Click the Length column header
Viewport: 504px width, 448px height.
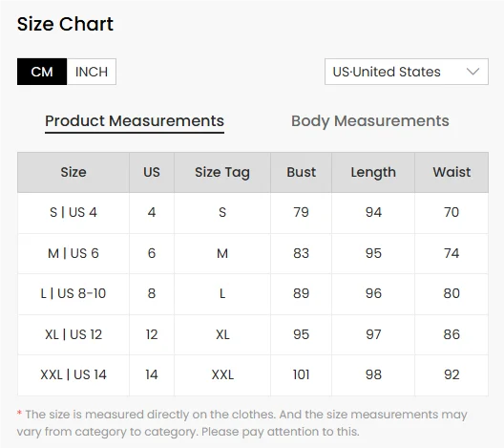point(373,172)
